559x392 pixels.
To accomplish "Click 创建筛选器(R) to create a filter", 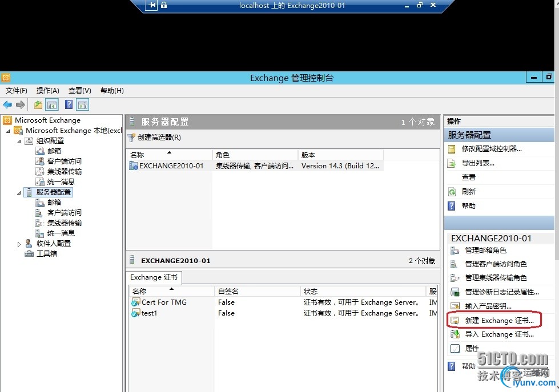I will (x=155, y=138).
